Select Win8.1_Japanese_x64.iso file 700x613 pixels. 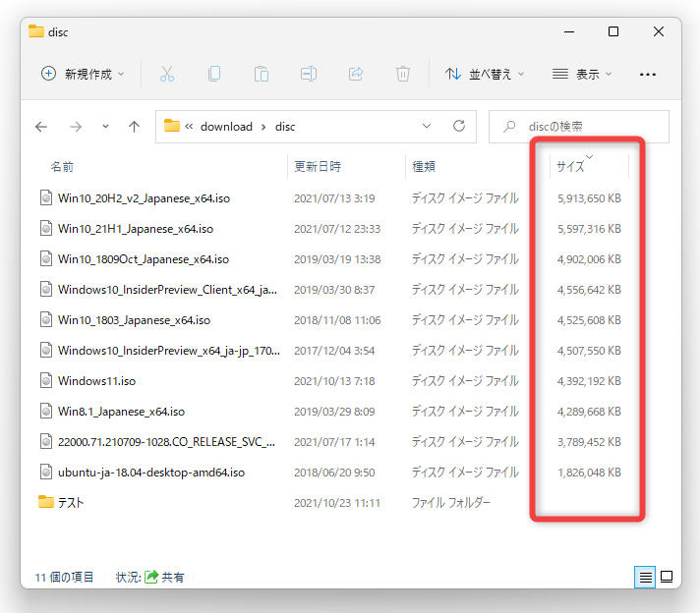[121, 412]
